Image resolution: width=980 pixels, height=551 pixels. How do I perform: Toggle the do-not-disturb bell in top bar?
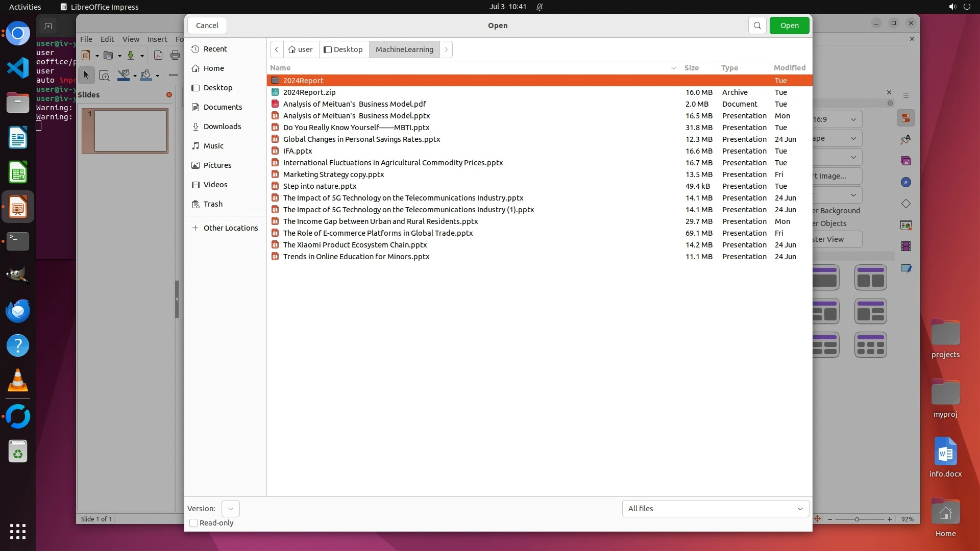(540, 7)
